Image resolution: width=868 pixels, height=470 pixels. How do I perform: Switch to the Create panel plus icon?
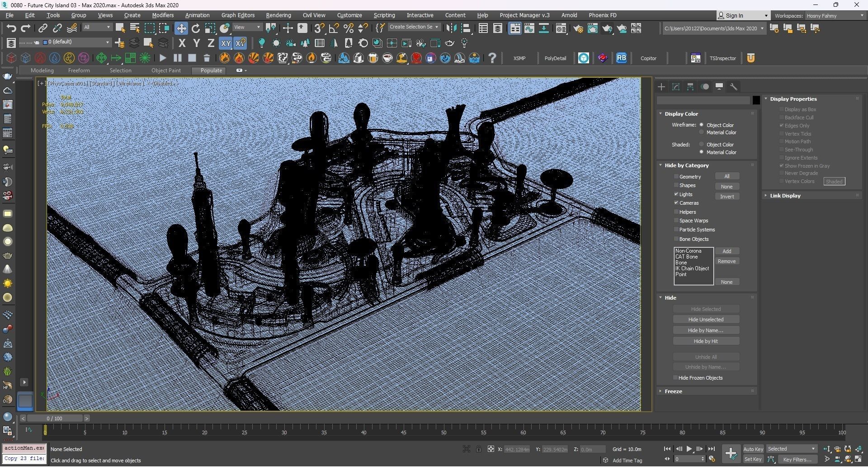pos(661,87)
